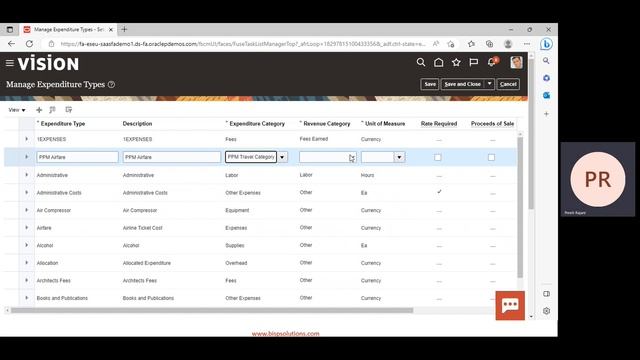Open the Expenditure Category dropdown arrow

(x=282, y=157)
